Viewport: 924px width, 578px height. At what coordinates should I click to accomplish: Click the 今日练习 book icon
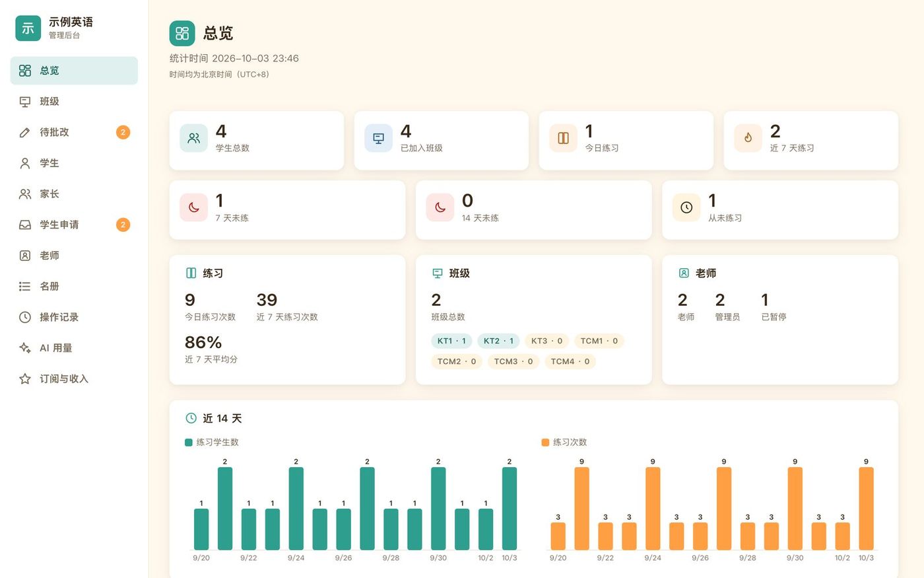pos(563,138)
